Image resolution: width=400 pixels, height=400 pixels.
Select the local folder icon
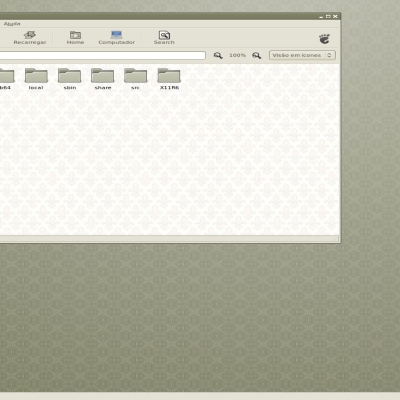click(36, 75)
